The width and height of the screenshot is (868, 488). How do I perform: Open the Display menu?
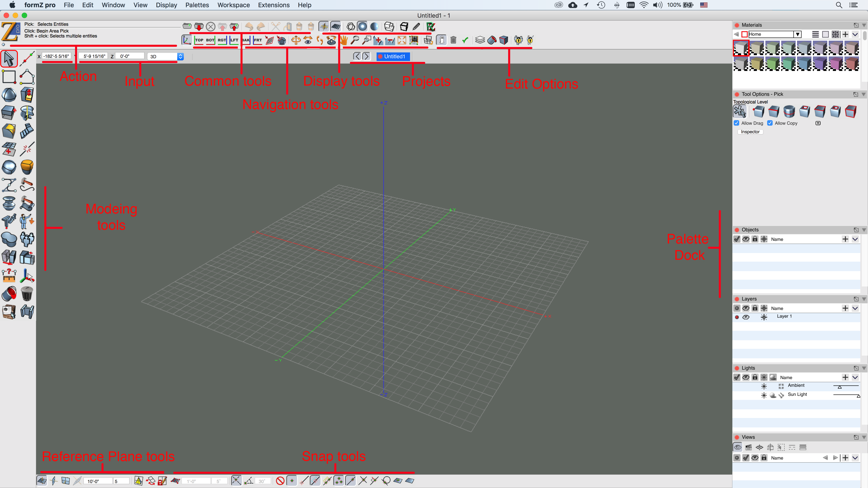[166, 5]
